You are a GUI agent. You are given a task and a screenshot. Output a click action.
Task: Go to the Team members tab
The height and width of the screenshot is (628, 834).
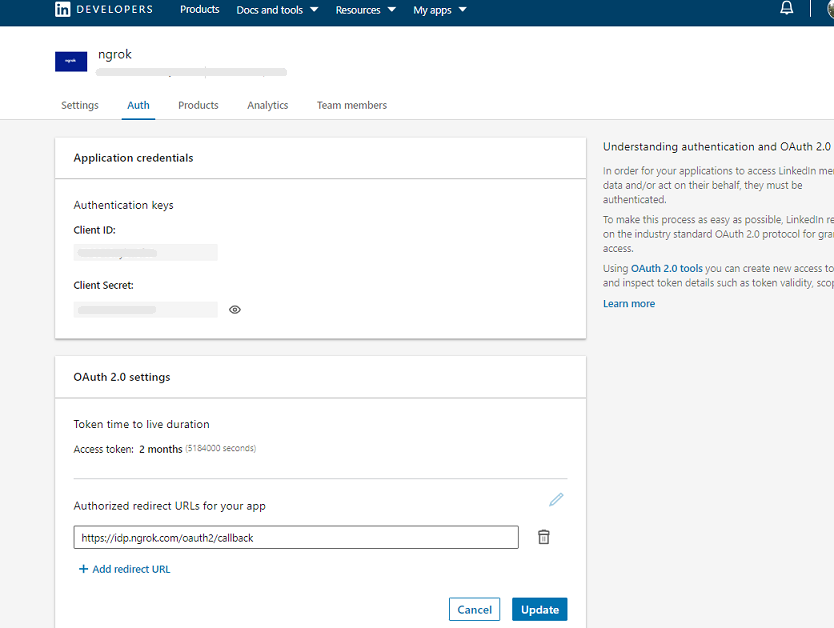pyautogui.click(x=352, y=105)
